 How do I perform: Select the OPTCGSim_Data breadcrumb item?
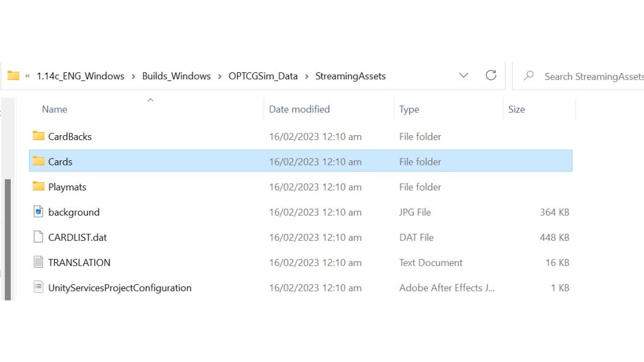click(263, 75)
